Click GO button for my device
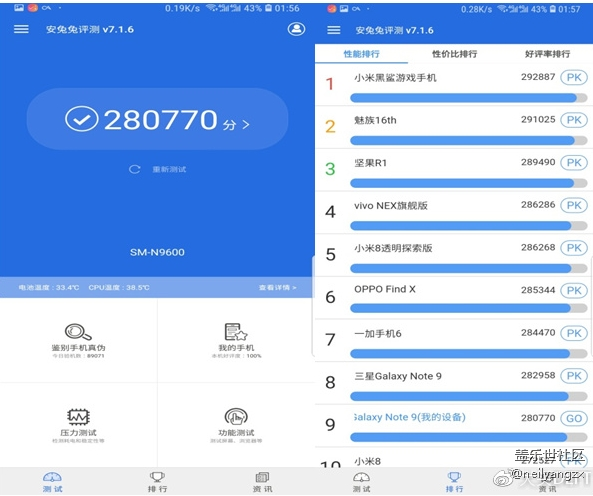Viewport: 593px width, 496px height. click(574, 418)
